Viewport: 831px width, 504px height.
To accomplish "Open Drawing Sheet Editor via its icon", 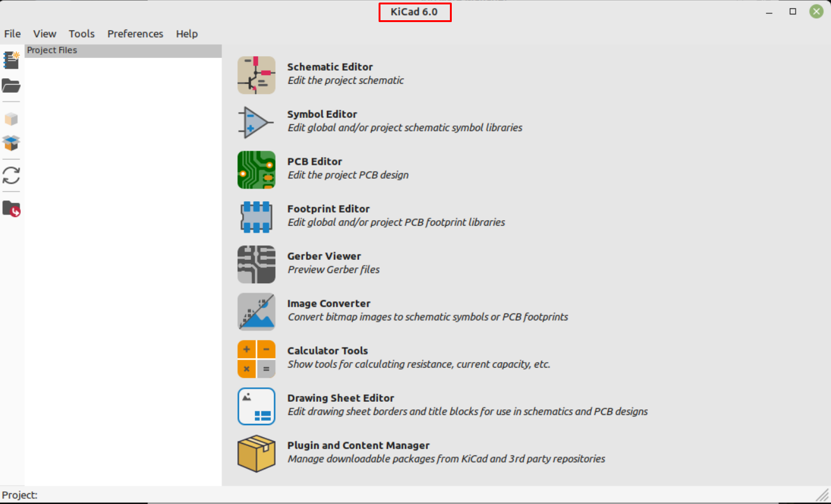I will click(x=256, y=406).
